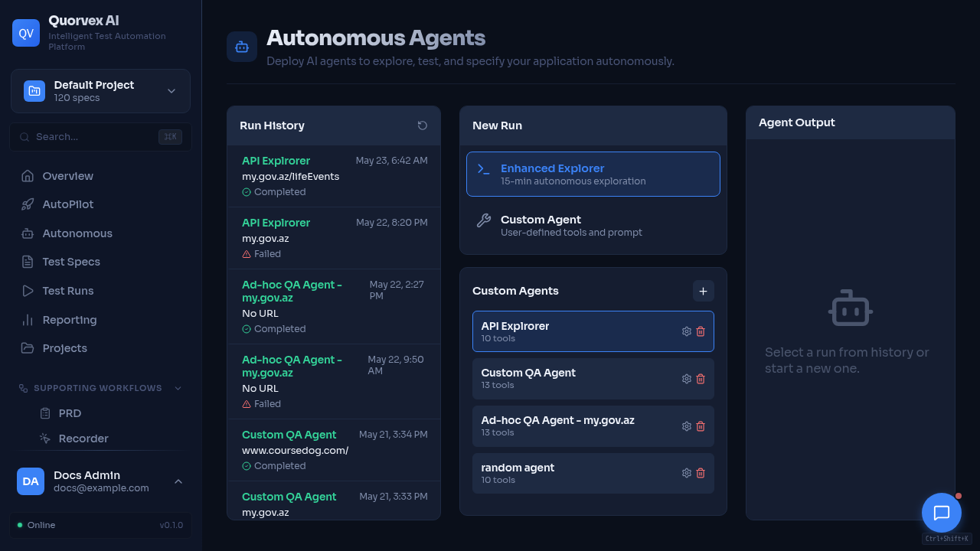Go to AutoPilot page
This screenshot has height=551, width=980.
click(100, 204)
